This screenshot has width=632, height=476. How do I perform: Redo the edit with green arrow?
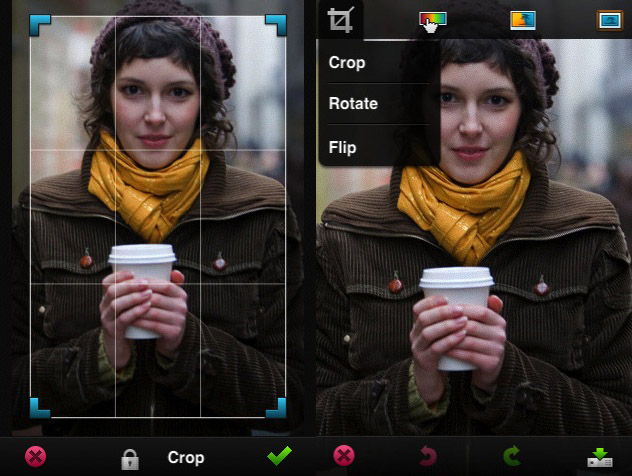512,458
